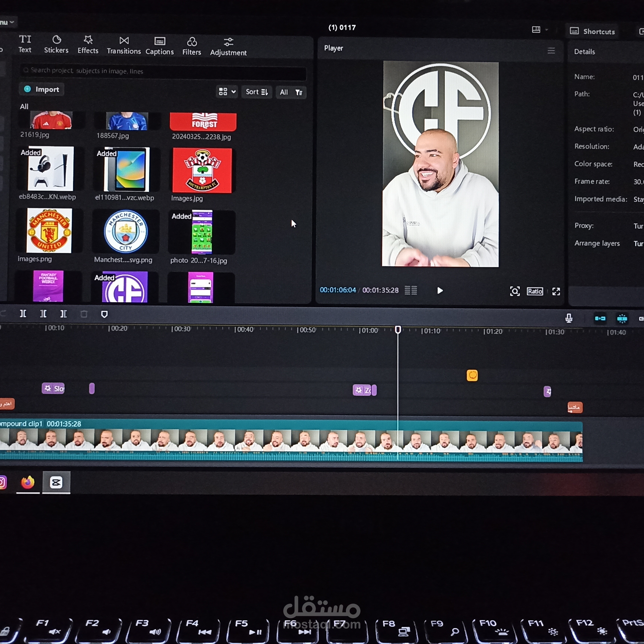Select the Zo effect clip near 01:00
This screenshot has height=644, width=644.
[x=362, y=390]
